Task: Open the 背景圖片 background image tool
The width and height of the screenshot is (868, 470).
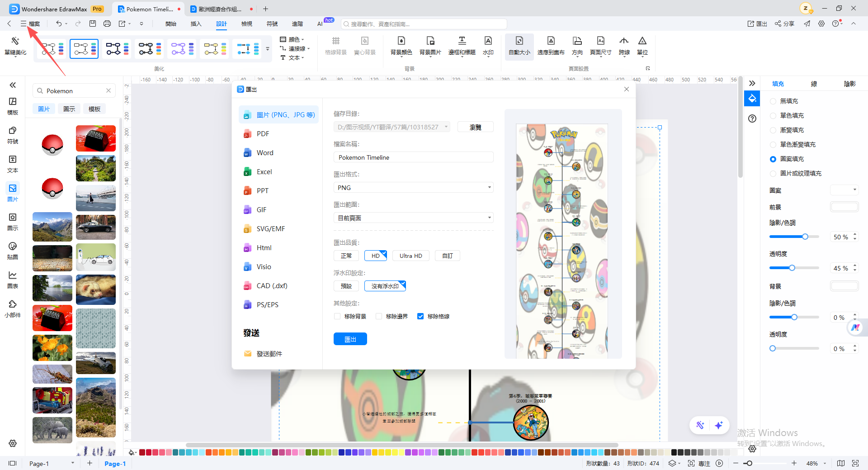Action: tap(430, 46)
